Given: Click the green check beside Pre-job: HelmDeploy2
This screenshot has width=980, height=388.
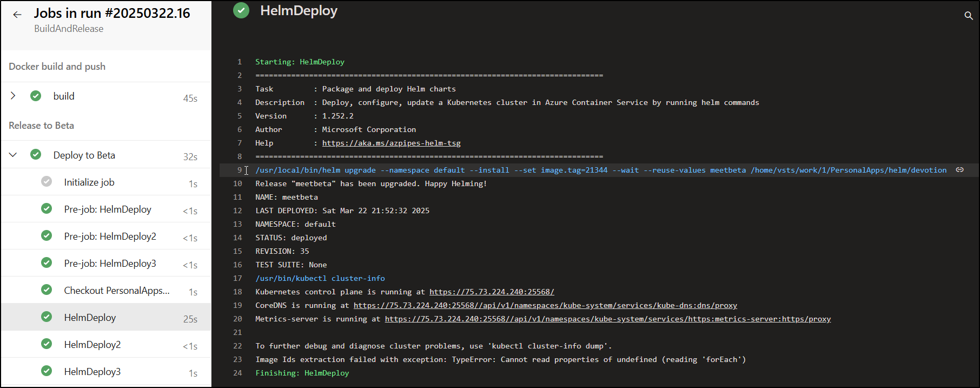Looking at the screenshot, I should (47, 236).
